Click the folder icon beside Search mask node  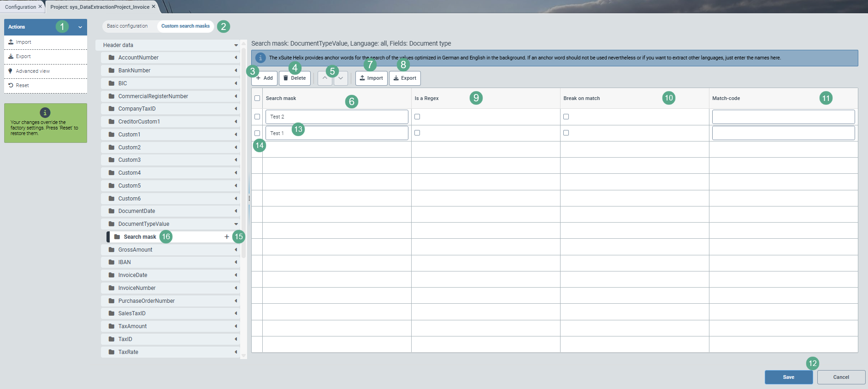117,237
